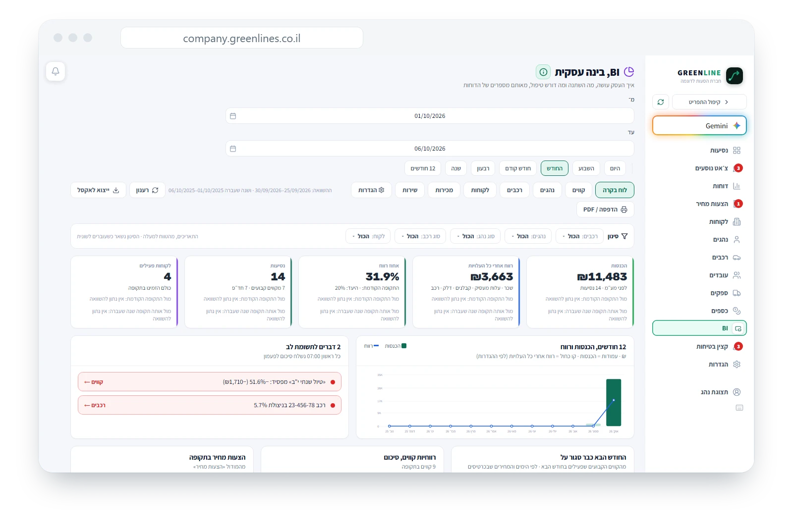
Task: Click the tall green bar in the revenue chart
Action: pyautogui.click(x=614, y=402)
